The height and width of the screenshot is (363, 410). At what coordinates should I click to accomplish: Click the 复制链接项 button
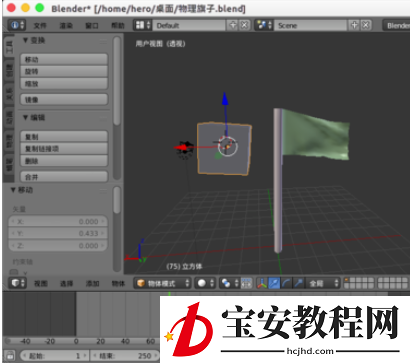point(64,149)
